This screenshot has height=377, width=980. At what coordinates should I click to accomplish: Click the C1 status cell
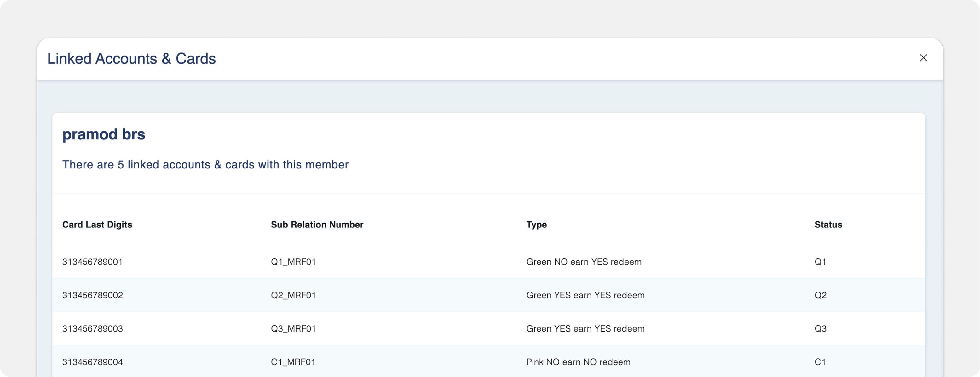tap(820, 362)
